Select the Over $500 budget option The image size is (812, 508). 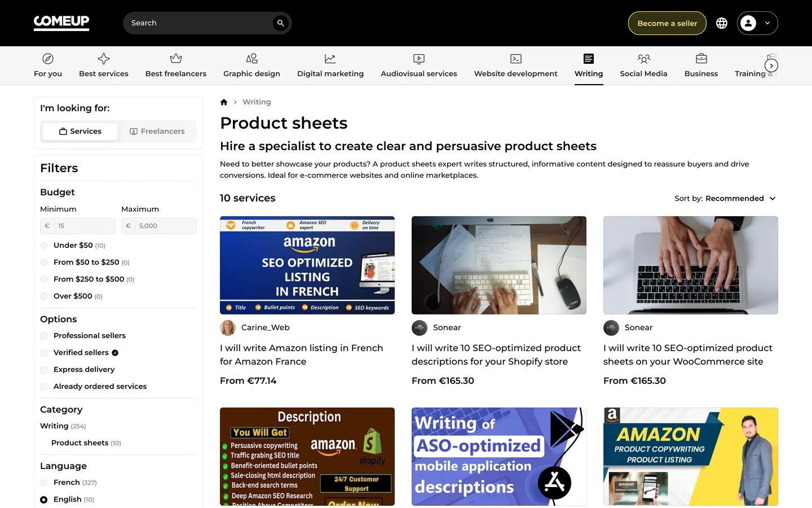pyautogui.click(x=44, y=296)
